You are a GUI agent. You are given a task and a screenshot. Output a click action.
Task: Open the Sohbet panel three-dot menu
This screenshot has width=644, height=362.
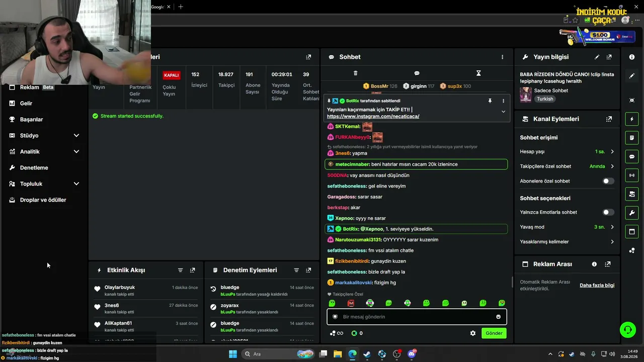(502, 57)
